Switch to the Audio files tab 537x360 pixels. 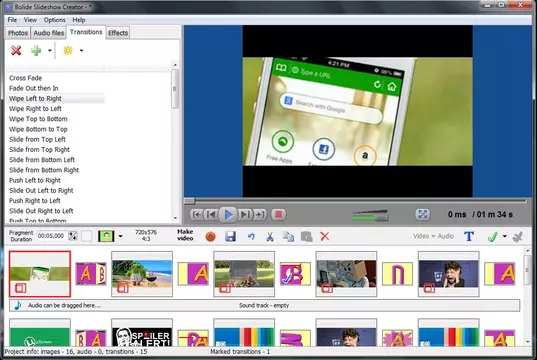(x=49, y=33)
